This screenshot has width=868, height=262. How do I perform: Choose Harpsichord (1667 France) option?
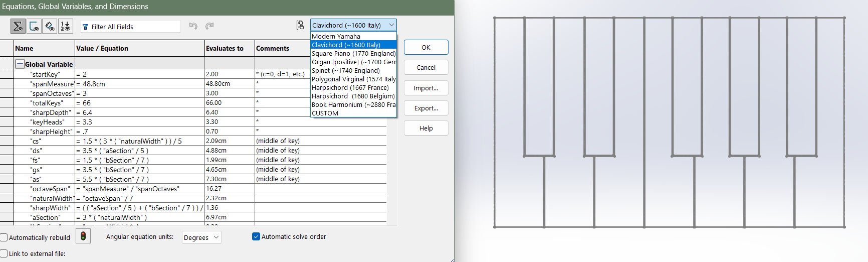pos(350,87)
